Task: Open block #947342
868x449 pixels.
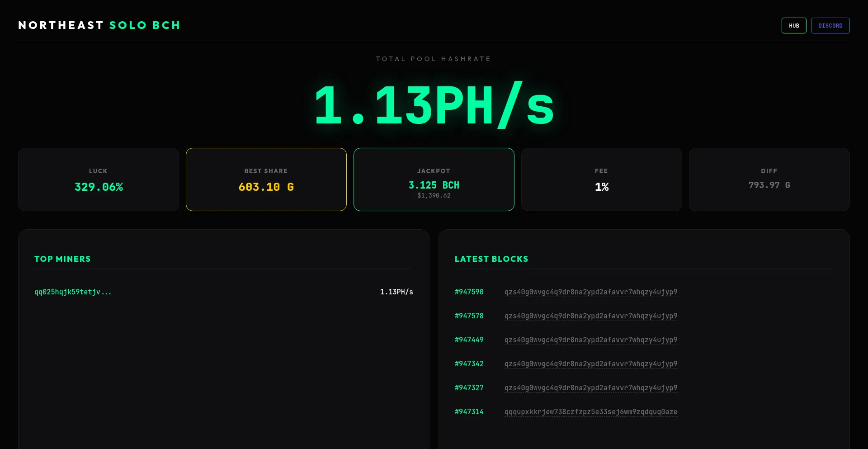Action: coord(469,364)
